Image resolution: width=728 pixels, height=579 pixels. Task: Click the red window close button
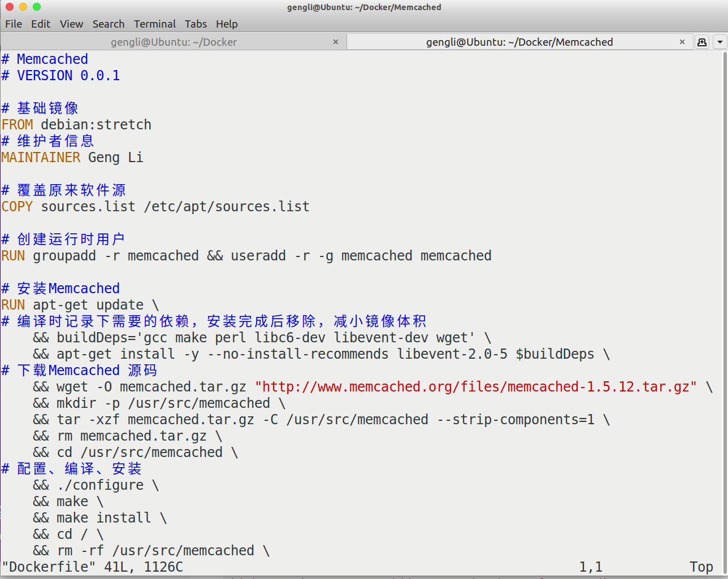click(x=9, y=7)
